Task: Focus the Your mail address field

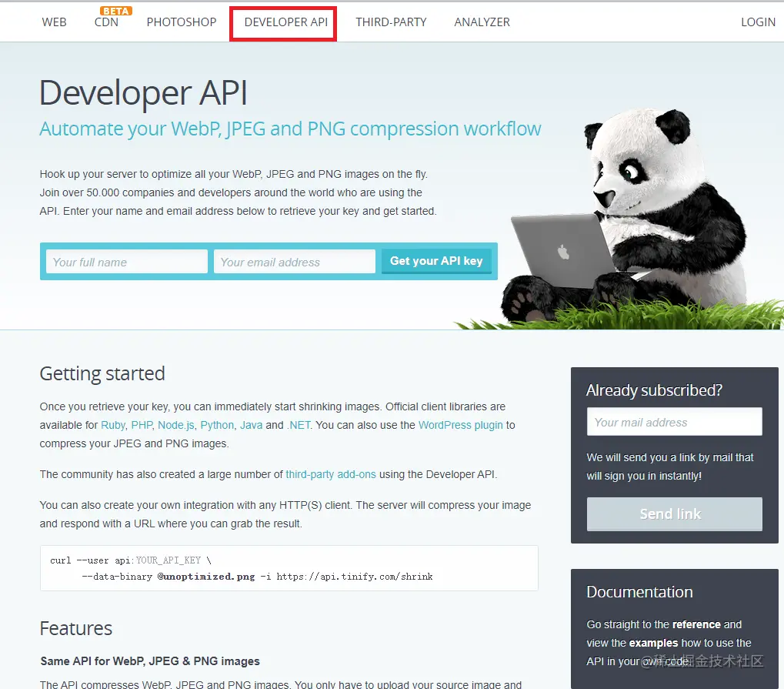Action: pyautogui.click(x=675, y=422)
